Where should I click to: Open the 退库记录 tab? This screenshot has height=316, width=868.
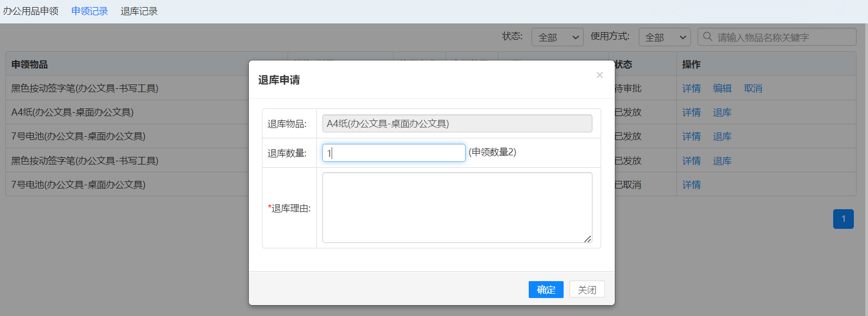tap(139, 11)
